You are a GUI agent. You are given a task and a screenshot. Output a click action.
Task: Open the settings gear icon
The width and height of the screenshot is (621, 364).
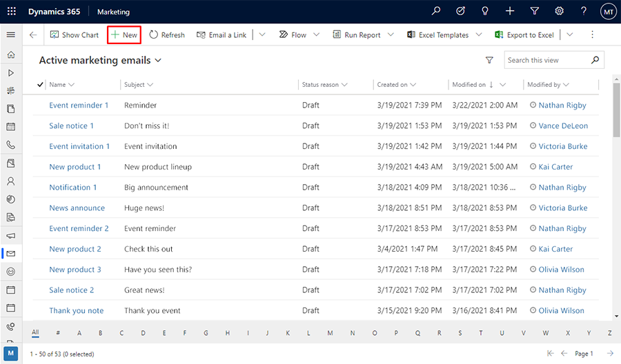pos(559,11)
